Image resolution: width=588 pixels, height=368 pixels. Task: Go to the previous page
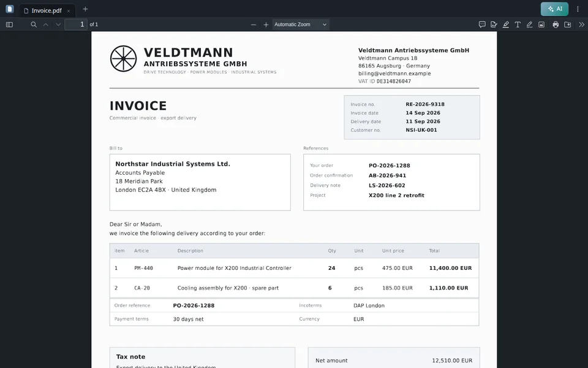tap(46, 25)
